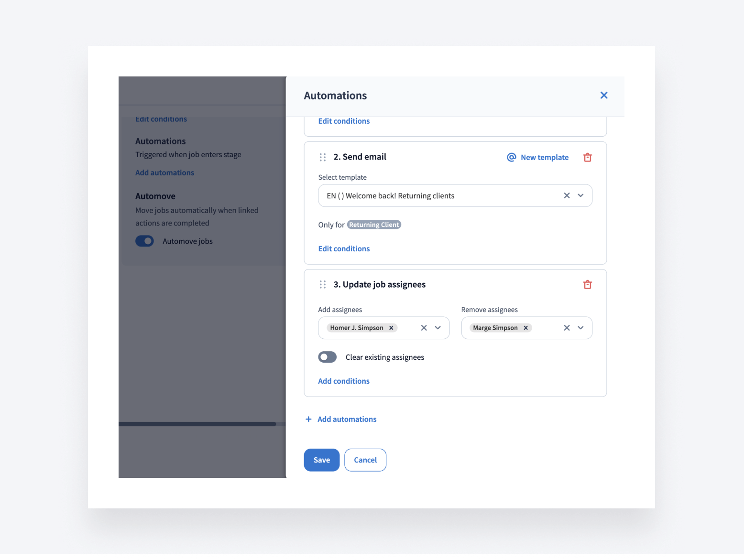Click drag handle for Send email

pos(323,157)
